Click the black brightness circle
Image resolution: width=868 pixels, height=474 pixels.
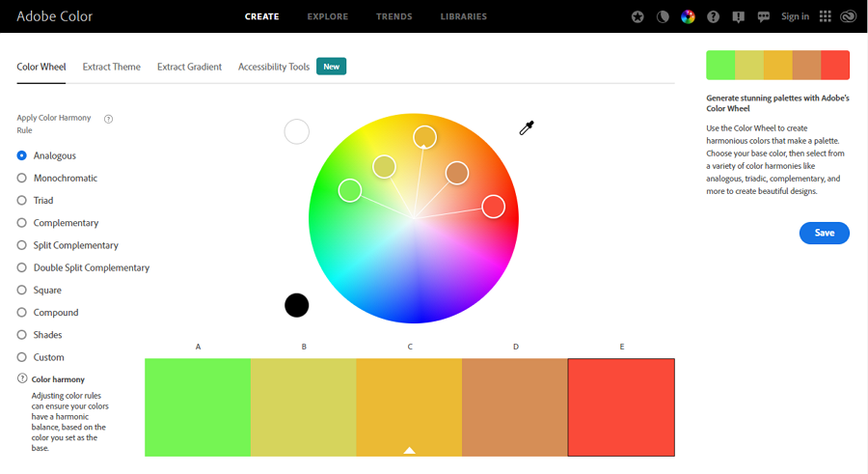[297, 305]
